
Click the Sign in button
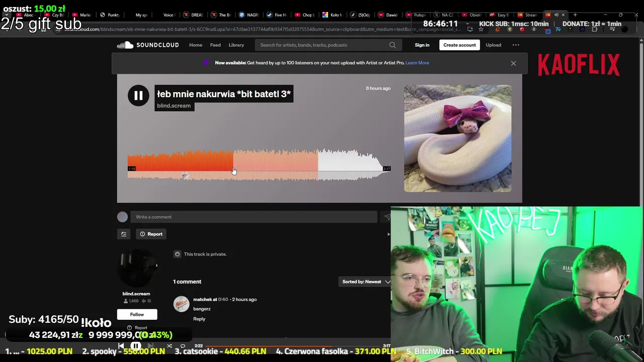(x=422, y=45)
